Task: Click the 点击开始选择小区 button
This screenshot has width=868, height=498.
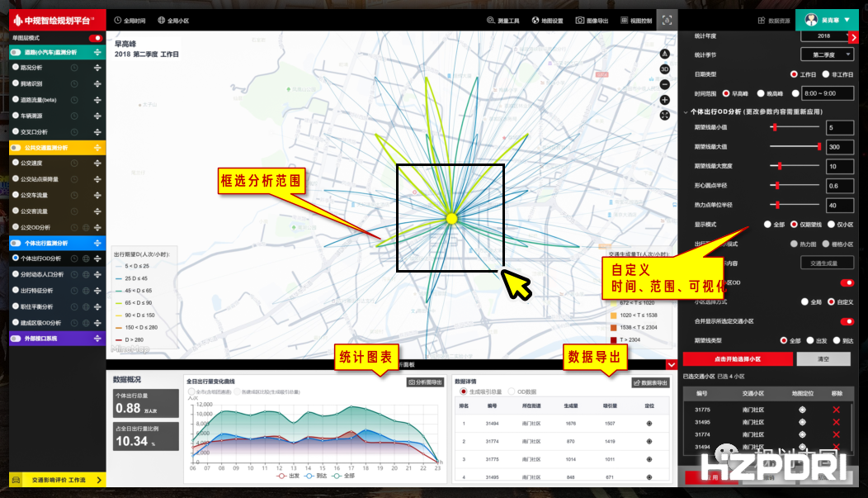Action: pos(726,358)
